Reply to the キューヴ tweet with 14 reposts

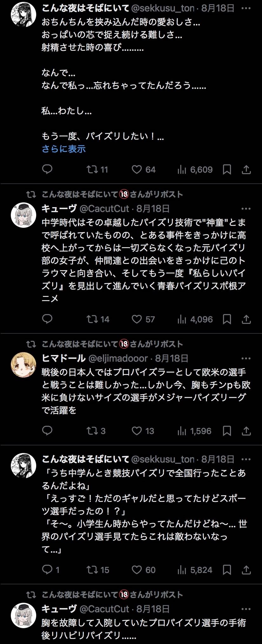tap(47, 319)
